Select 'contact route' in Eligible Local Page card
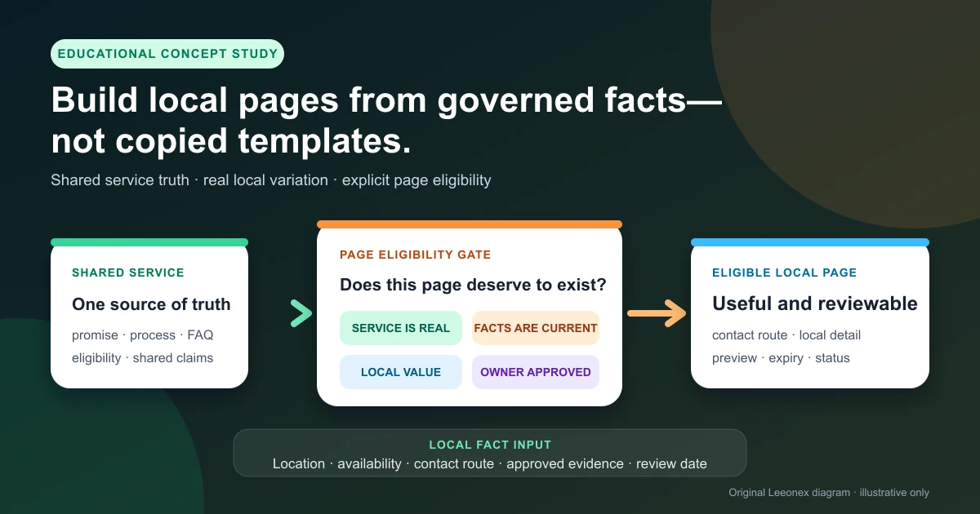The height and width of the screenshot is (514, 980). [750, 335]
